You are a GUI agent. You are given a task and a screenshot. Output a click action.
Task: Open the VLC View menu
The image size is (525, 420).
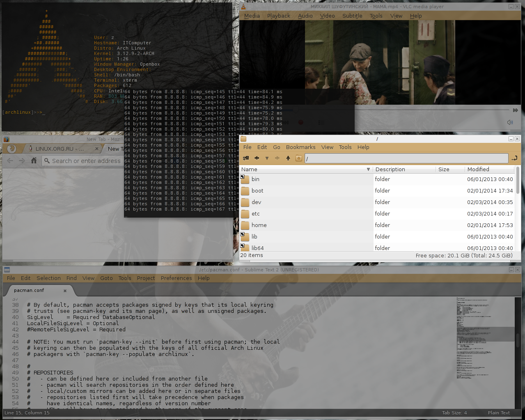(x=396, y=16)
